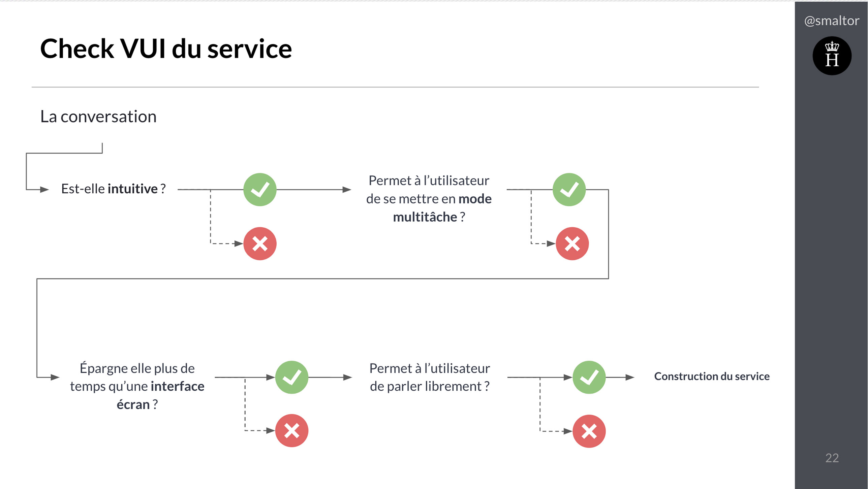Click the green checkmark before "Construction du service"
868x489 pixels.
coord(589,377)
